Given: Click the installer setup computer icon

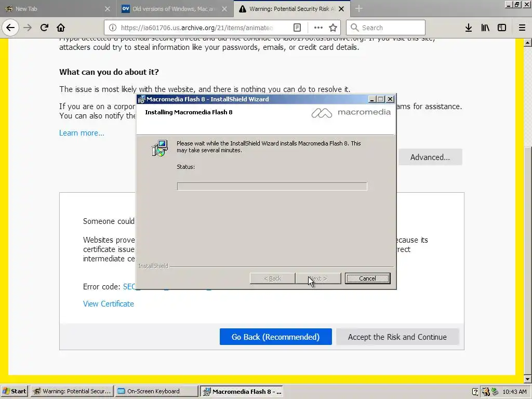Looking at the screenshot, I should tap(160, 148).
